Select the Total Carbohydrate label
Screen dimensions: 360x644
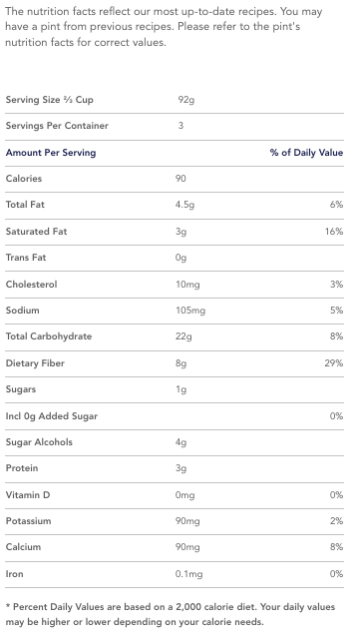coord(49,336)
